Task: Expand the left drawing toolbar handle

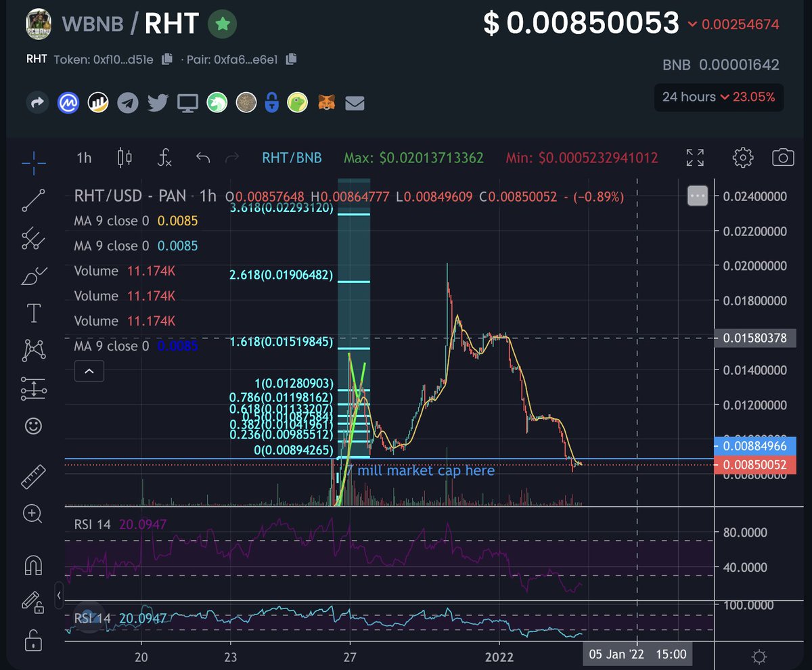Action: point(60,596)
